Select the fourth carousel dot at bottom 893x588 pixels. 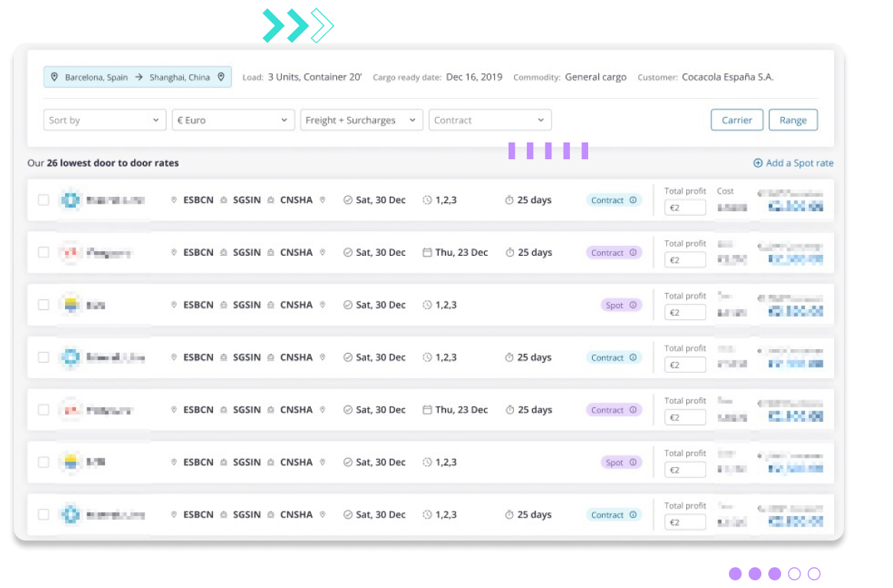pos(794,573)
